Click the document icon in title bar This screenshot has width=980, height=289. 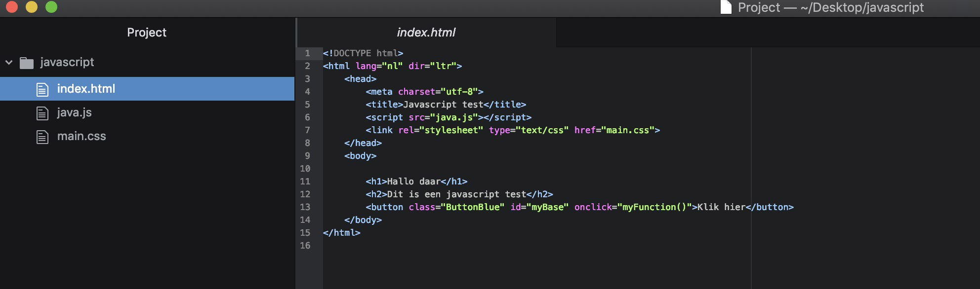(x=726, y=7)
